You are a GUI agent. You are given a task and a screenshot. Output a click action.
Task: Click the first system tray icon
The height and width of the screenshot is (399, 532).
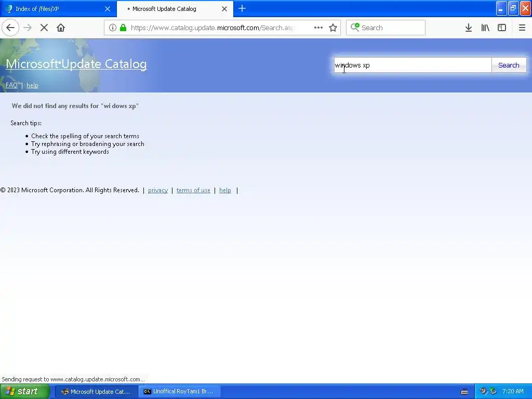click(483, 391)
